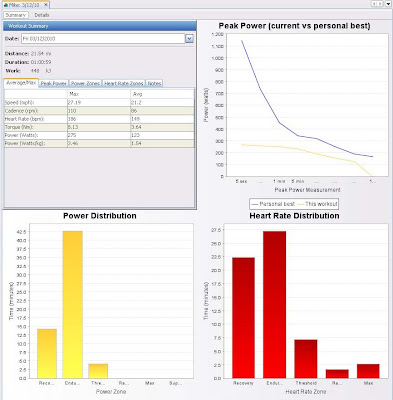Go to the previous tab using left arrow
This screenshot has width=393, height=400.
pos(374,4)
